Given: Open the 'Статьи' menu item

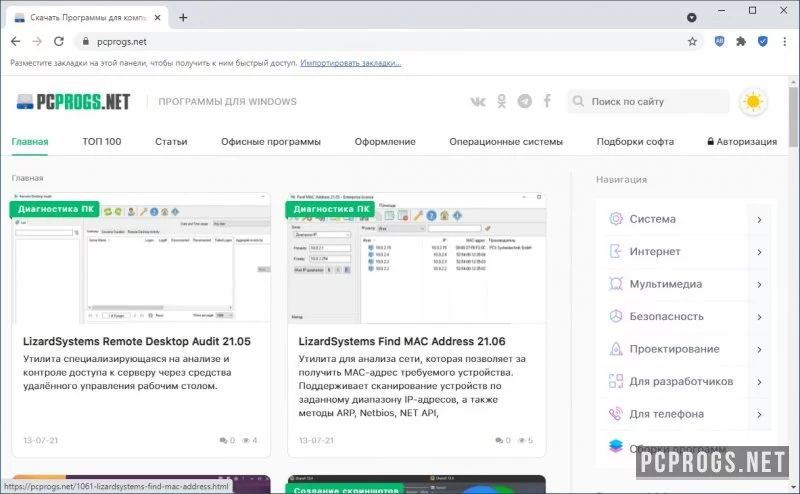Looking at the screenshot, I should pos(171,141).
